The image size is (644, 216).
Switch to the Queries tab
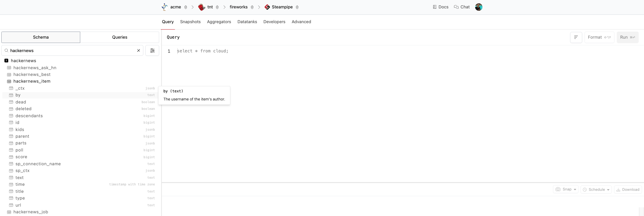pyautogui.click(x=120, y=37)
